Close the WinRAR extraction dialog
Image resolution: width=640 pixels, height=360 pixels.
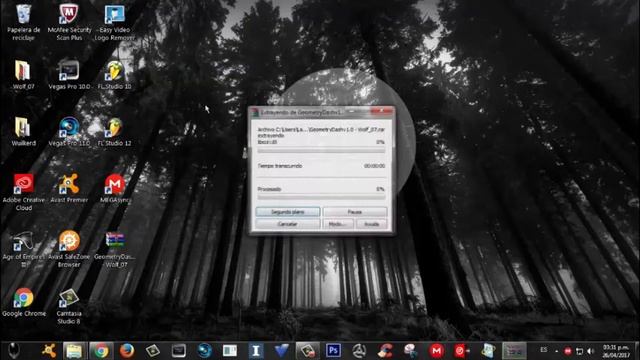coord(381,111)
